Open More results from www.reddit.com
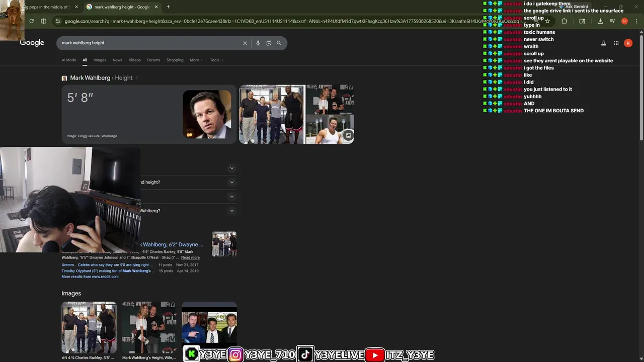The width and height of the screenshot is (644, 362). 90,277
